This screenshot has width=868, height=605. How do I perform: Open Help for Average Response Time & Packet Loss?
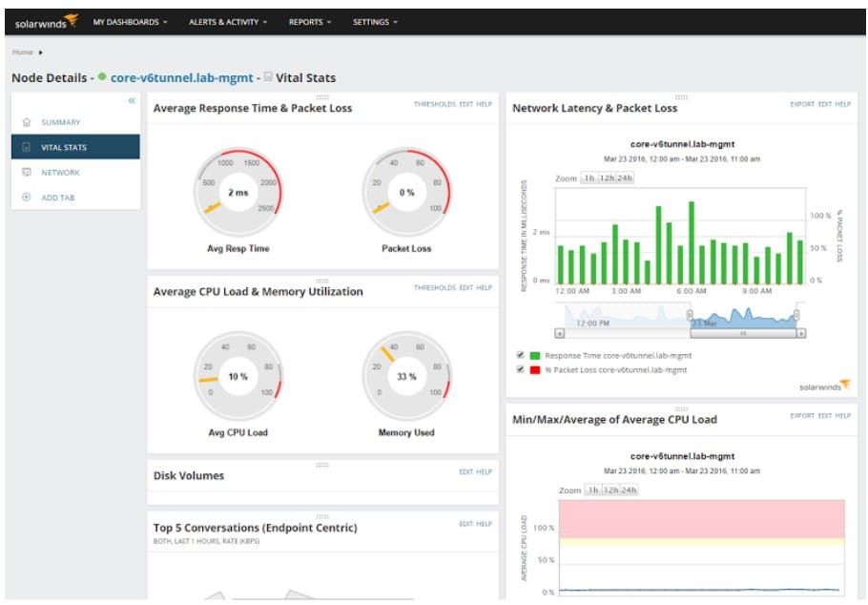tap(485, 104)
